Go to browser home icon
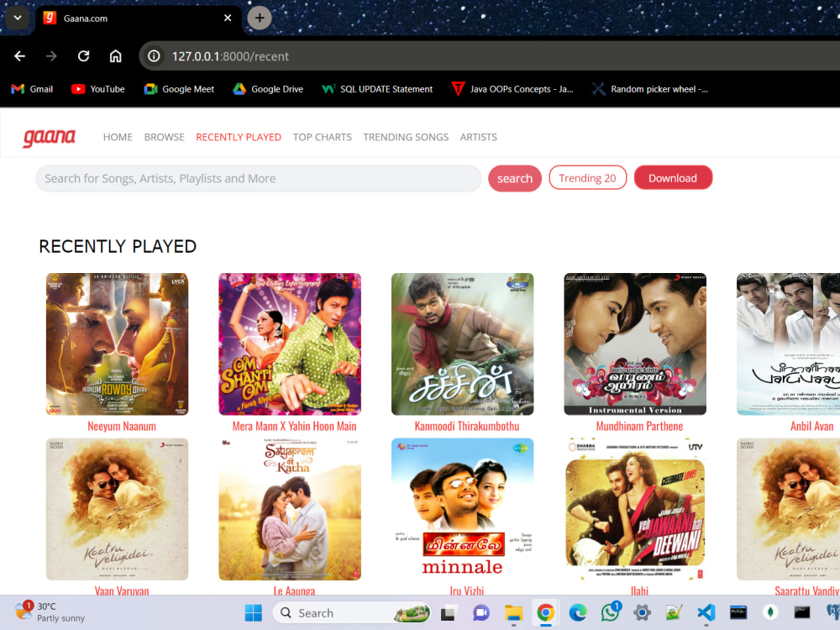Viewport: 840px width, 630px height. (x=116, y=56)
